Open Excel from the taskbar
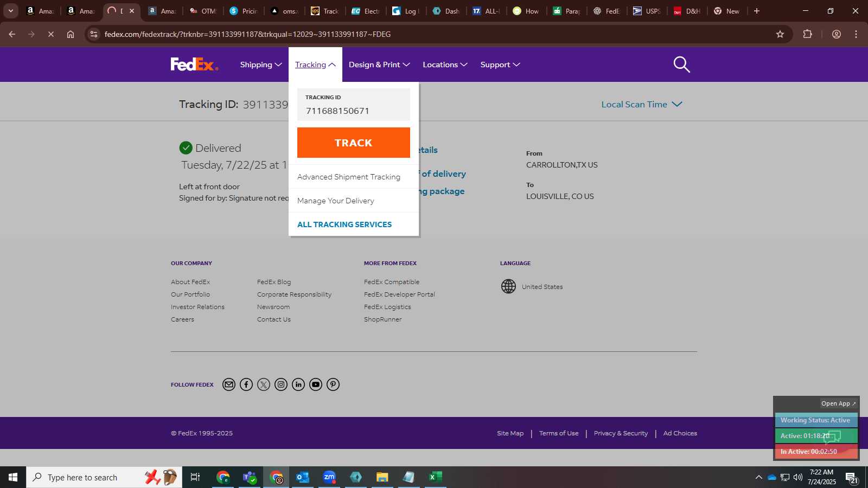 (x=436, y=477)
